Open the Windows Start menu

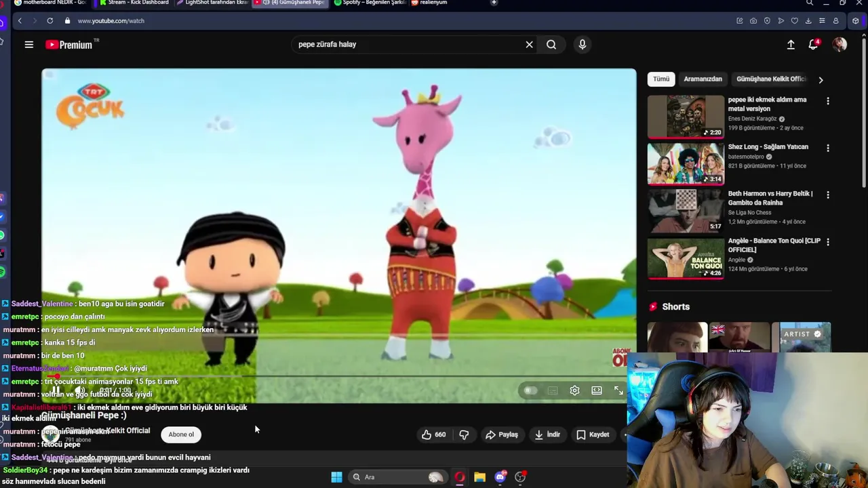pyautogui.click(x=336, y=477)
